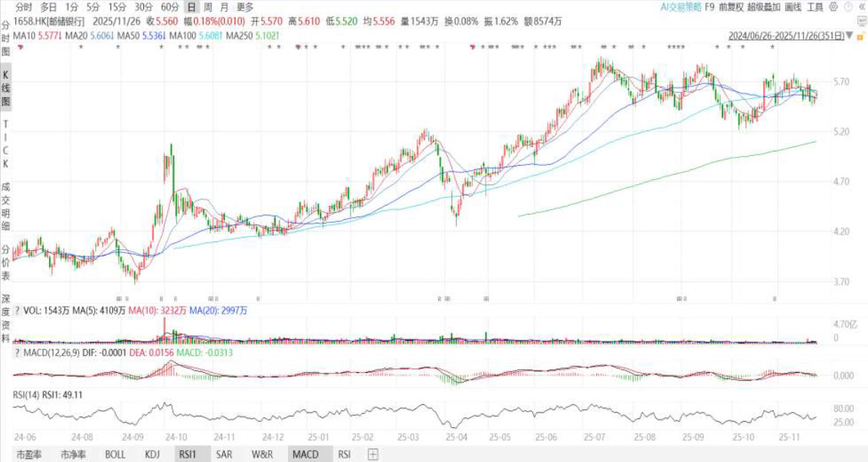Viewport: 868px width, 462px height.
Task: Click the question mark next to MACD(12,26,9)
Action: [x=19, y=352]
